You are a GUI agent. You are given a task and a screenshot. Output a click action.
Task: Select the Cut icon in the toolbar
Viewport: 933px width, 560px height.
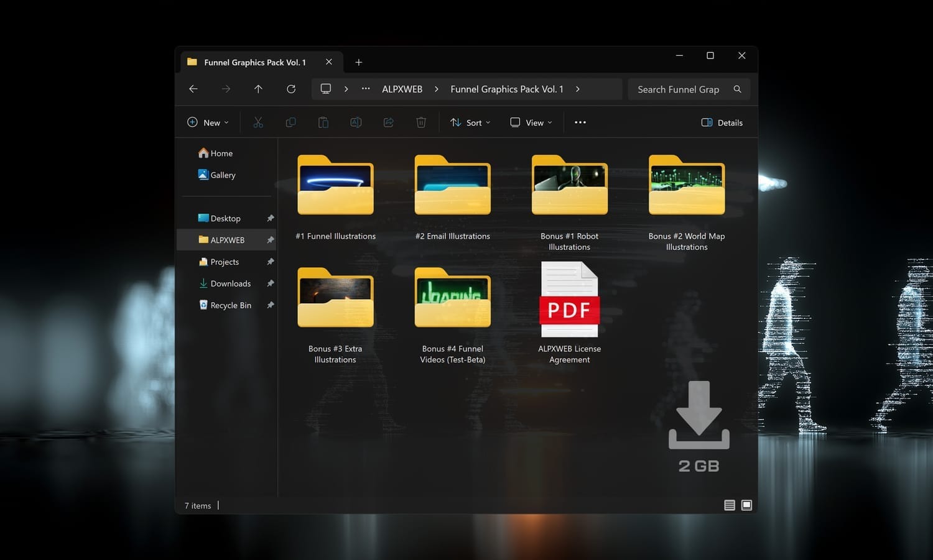click(x=258, y=122)
